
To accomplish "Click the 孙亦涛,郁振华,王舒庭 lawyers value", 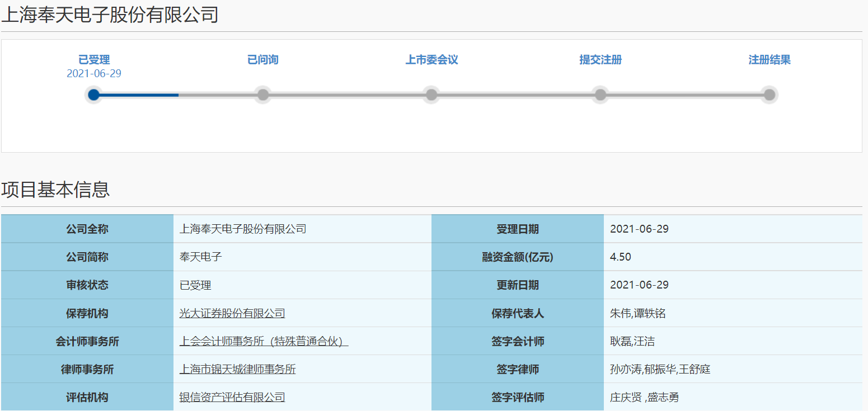I will coord(660,369).
